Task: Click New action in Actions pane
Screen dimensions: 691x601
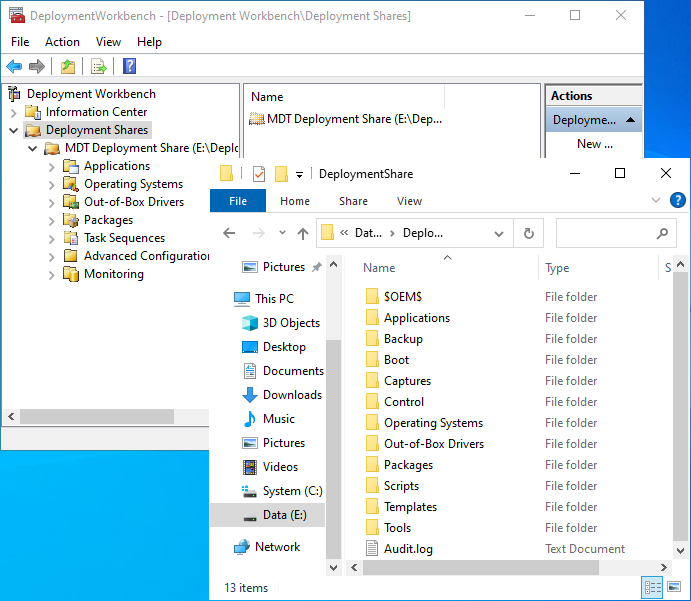Action: pos(594,144)
